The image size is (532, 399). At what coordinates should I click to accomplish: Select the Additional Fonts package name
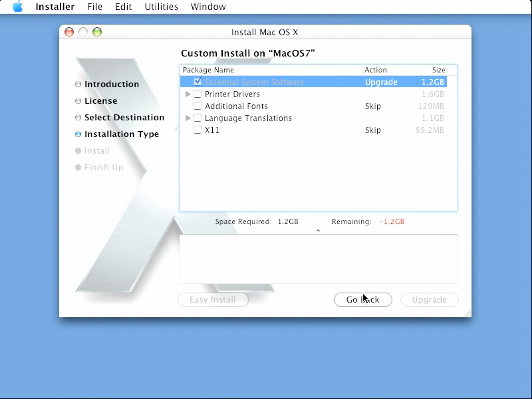coord(236,106)
